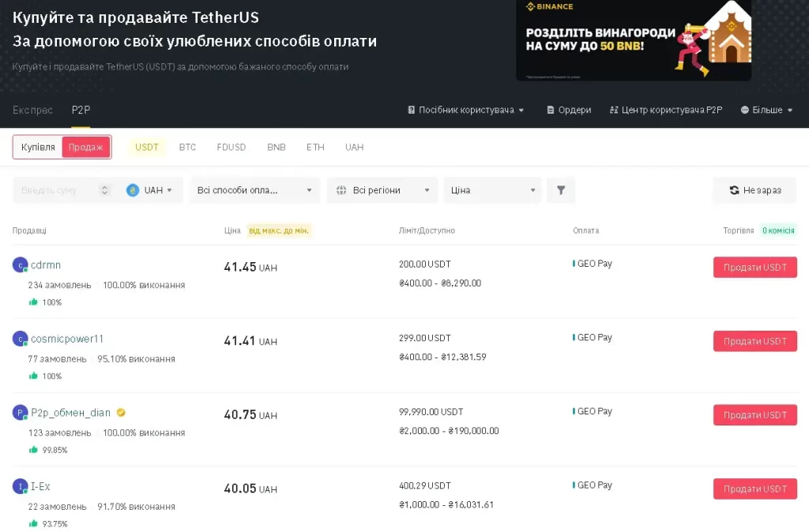
Task: Select the Купівля buy toggle
Action: [x=38, y=147]
